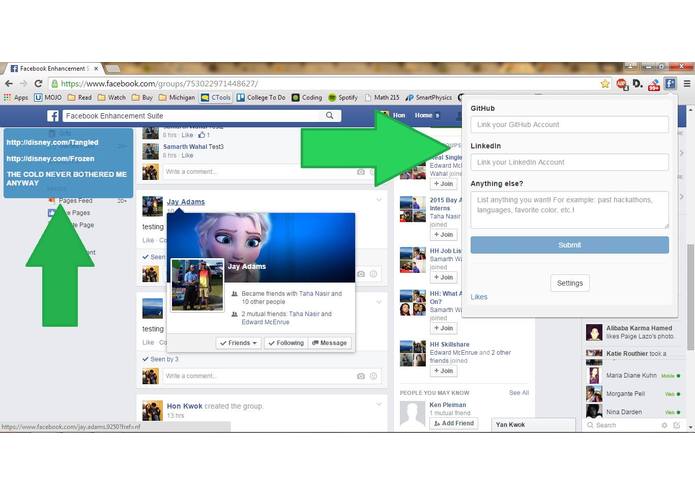Expand options chevron on Jay Adams post
The width and height of the screenshot is (695, 494).
(379, 200)
